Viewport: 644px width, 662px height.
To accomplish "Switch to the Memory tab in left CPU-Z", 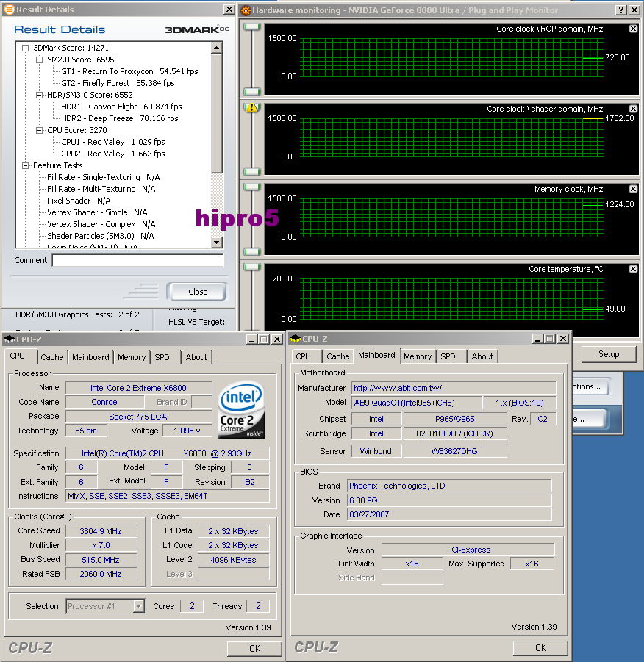I will 131,357.
